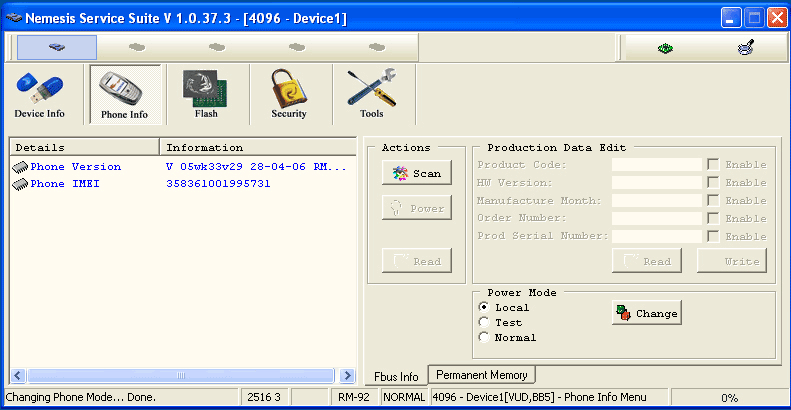The image size is (791, 410).
Task: Select Local power mode
Action: 484,307
